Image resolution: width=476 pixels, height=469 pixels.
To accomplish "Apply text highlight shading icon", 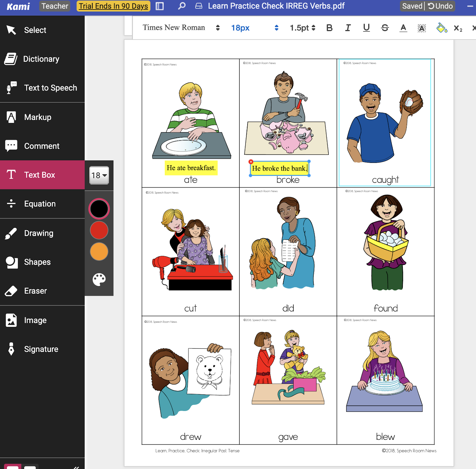I will point(422,28).
